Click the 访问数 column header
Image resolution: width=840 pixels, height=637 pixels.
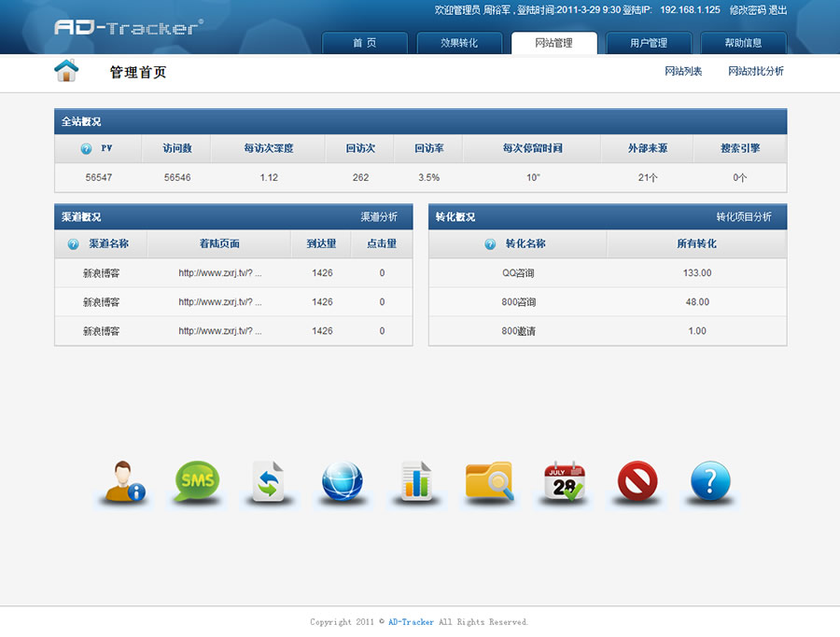coord(176,148)
